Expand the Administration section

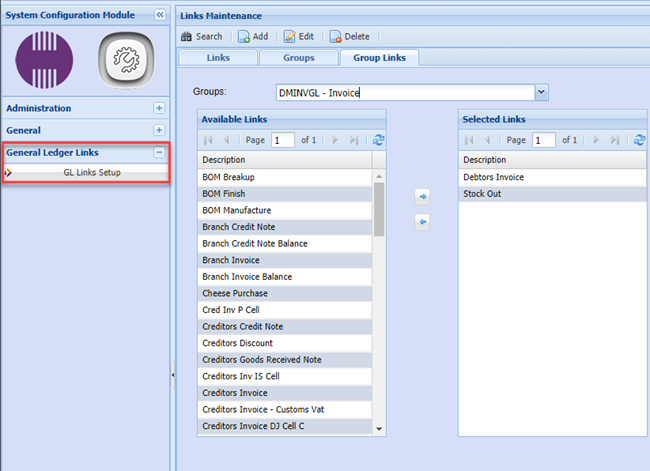(158, 108)
